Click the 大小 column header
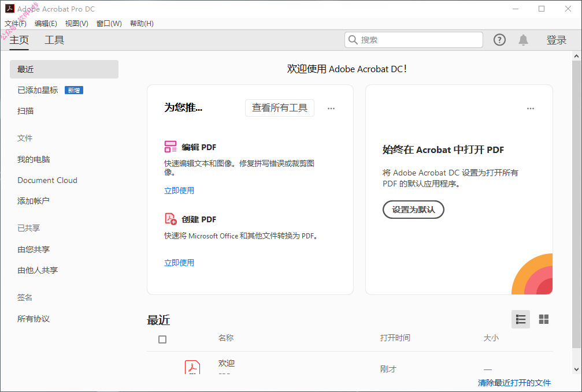 [x=491, y=338]
